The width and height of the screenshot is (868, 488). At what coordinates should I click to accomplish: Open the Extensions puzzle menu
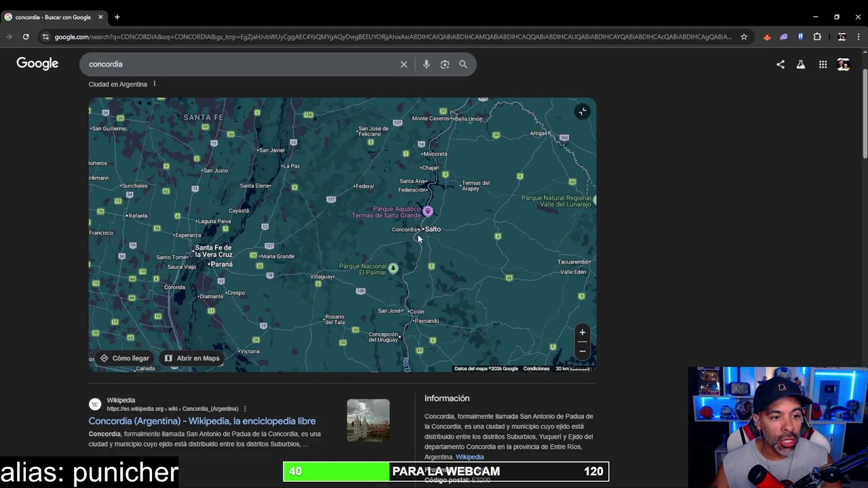coord(817,37)
